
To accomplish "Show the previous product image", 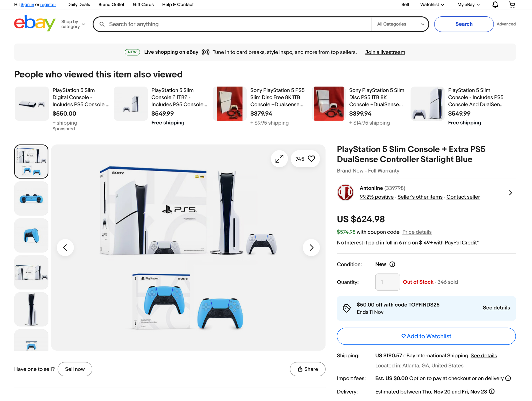I will click(x=65, y=247).
